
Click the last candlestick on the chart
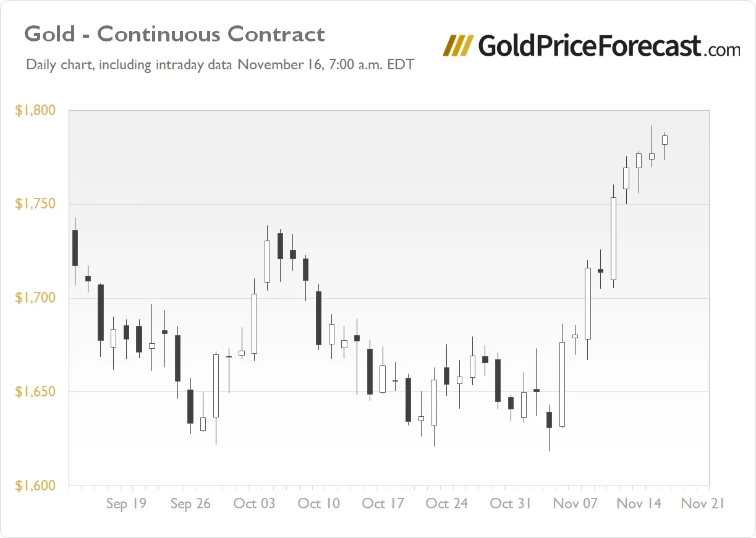[x=665, y=140]
